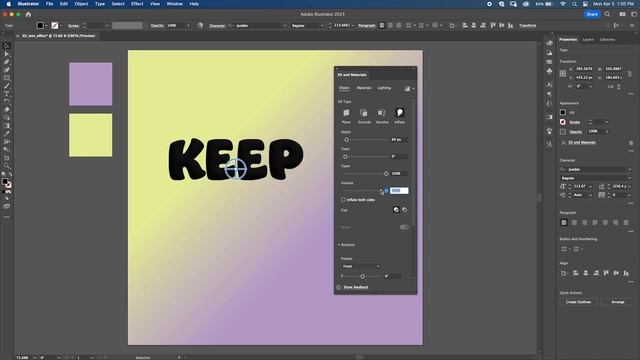Click the Depth value input field
640x360 pixels.
(399, 140)
